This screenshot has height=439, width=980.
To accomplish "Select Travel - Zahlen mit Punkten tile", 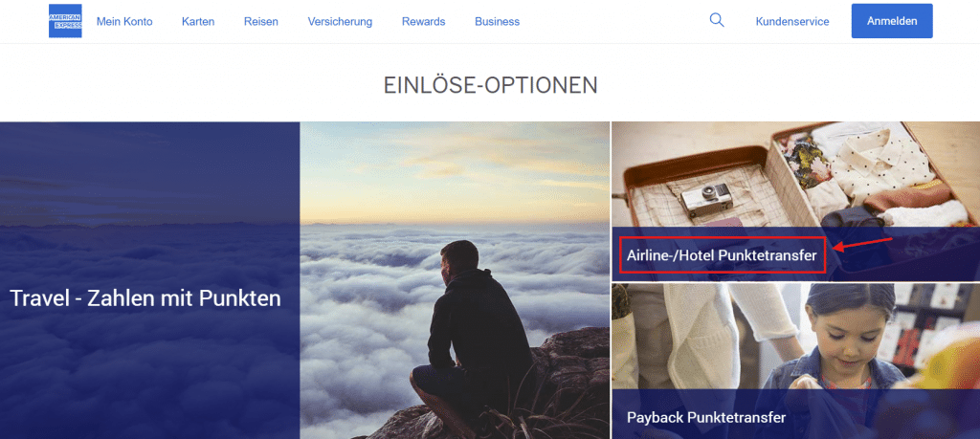I will (145, 298).
